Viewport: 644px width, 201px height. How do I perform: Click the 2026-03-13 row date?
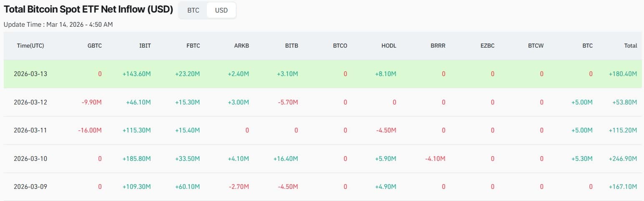pyautogui.click(x=30, y=74)
